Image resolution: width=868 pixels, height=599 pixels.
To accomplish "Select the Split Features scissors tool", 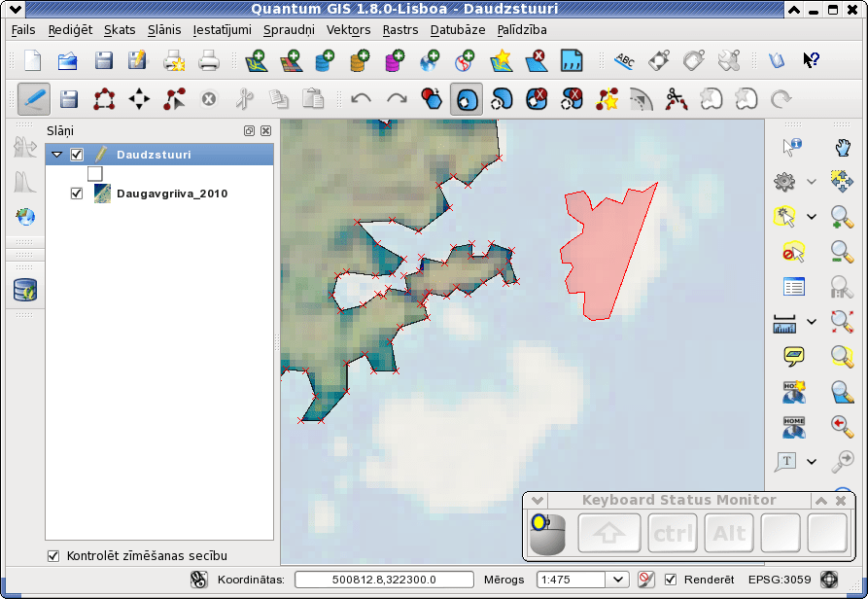I will pyautogui.click(x=676, y=99).
